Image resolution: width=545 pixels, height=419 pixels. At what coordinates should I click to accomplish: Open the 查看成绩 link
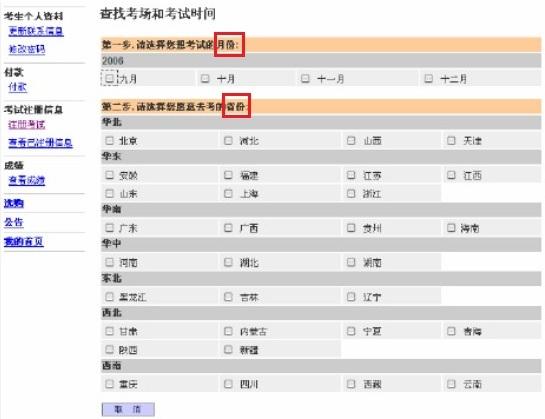click(27, 180)
